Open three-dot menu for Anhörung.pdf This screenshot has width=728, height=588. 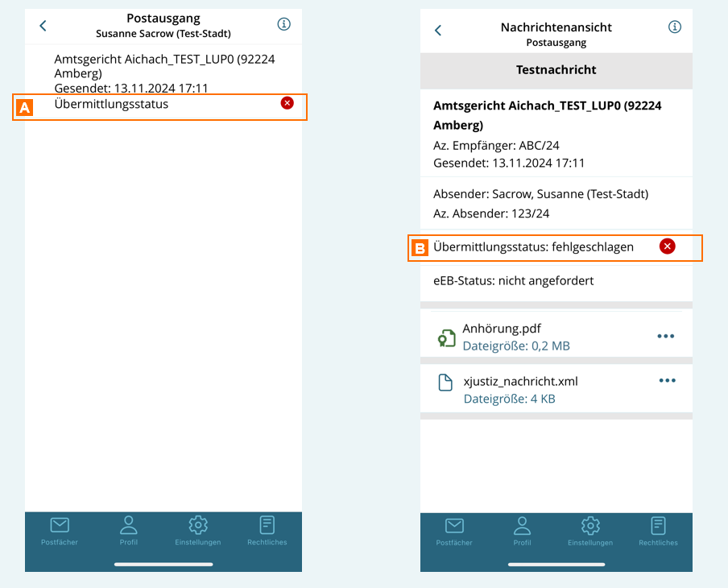coord(665,337)
